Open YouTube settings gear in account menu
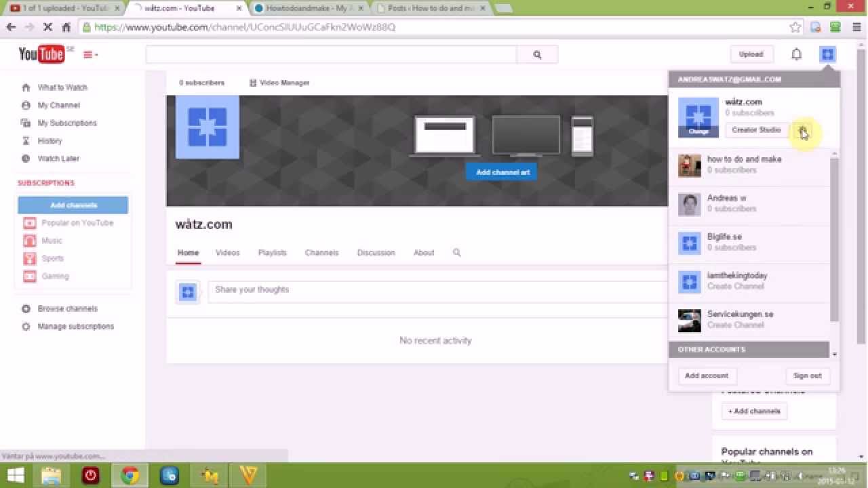The image size is (868, 488). pyautogui.click(x=802, y=130)
